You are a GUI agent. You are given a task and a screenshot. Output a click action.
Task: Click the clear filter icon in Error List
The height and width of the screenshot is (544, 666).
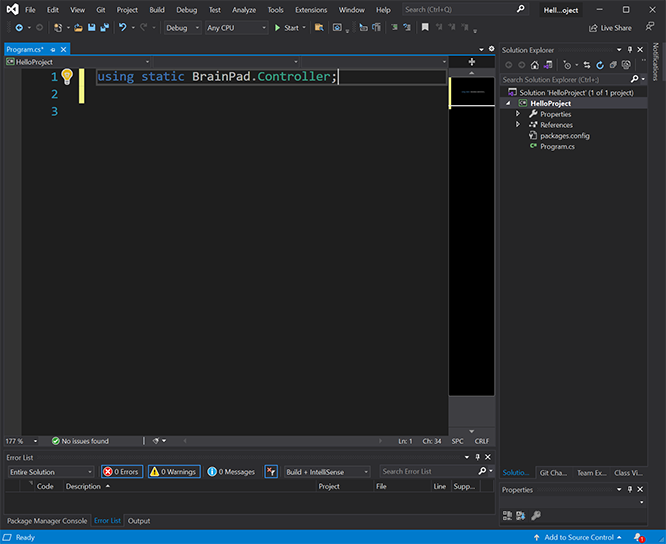click(x=271, y=471)
